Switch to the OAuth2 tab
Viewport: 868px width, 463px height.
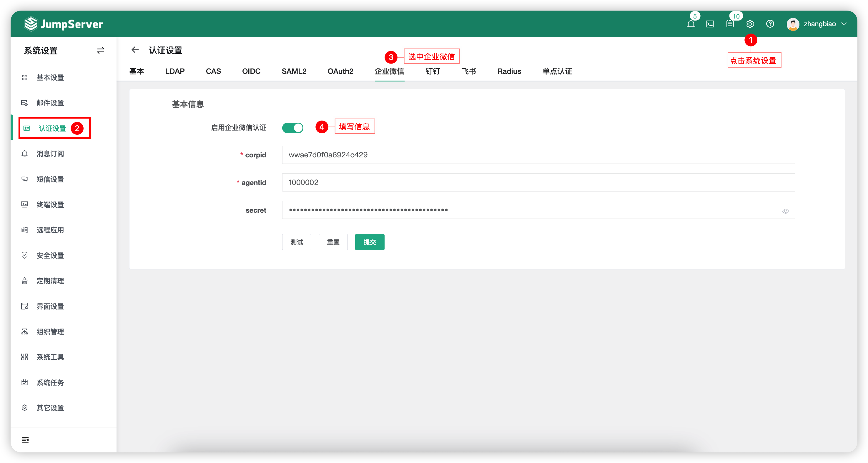[x=340, y=71]
